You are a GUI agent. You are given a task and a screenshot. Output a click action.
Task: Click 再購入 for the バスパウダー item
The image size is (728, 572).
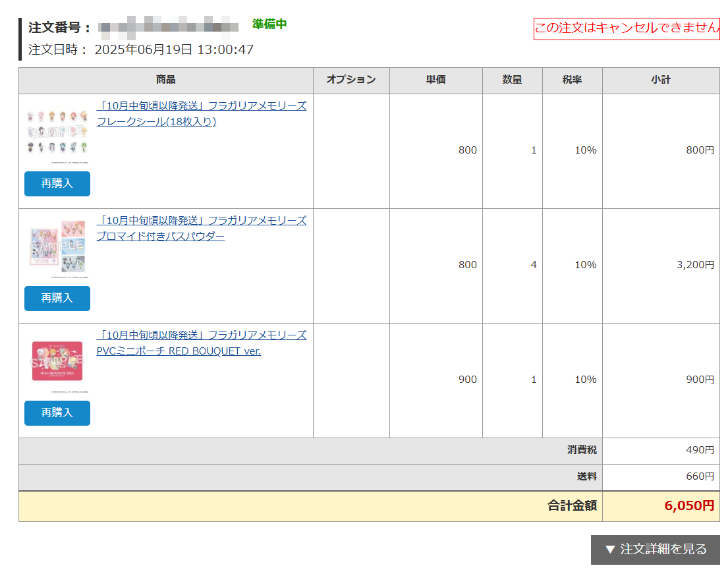click(57, 299)
